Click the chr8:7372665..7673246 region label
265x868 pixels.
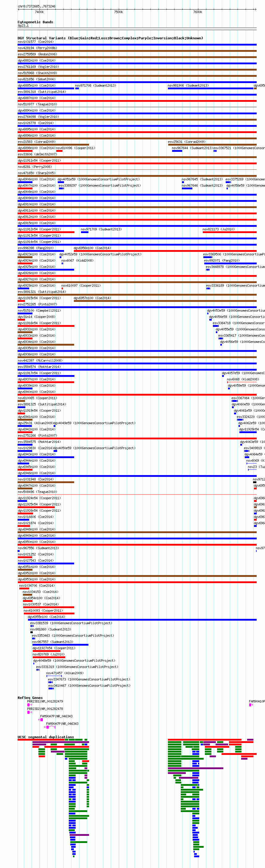(x=37, y=6)
